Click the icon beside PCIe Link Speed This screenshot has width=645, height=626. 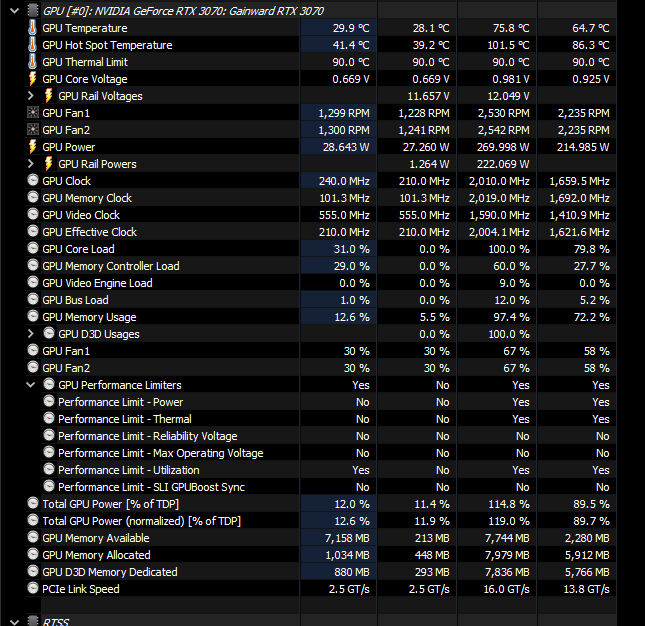coord(32,588)
